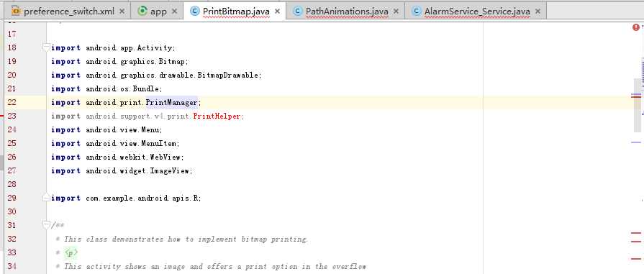This screenshot has height=274, width=644.
Task: Close the PathAnimations.java tab
Action: 396,12
